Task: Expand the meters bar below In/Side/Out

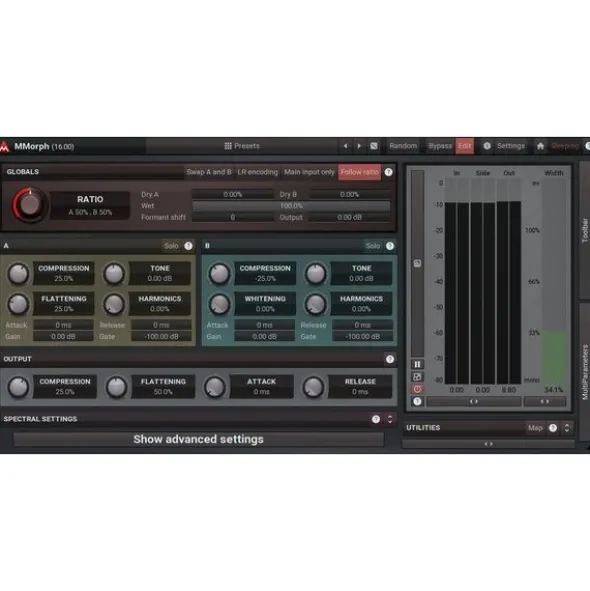Action: pyautogui.click(x=474, y=401)
